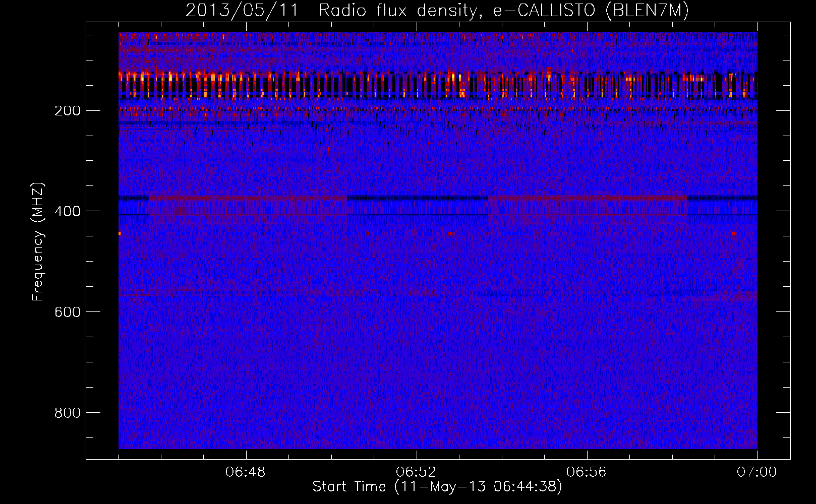Click the 06:52 time tick label
816x504 pixels.
(x=416, y=472)
